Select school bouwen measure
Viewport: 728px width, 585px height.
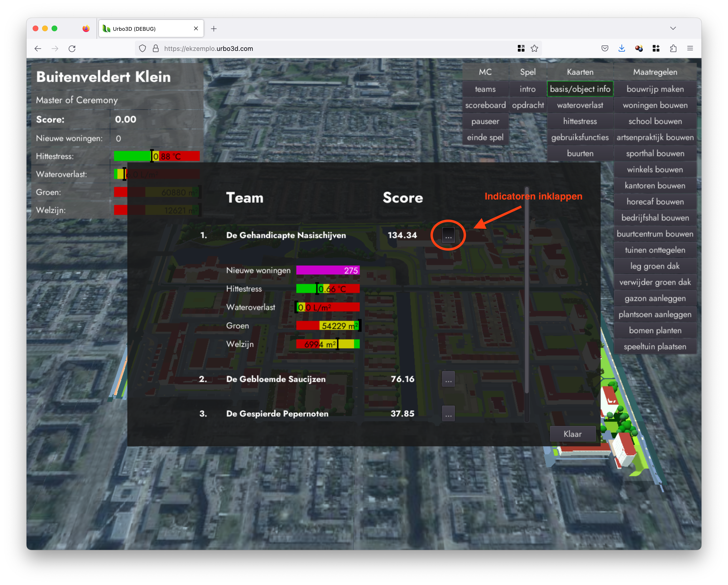point(655,122)
